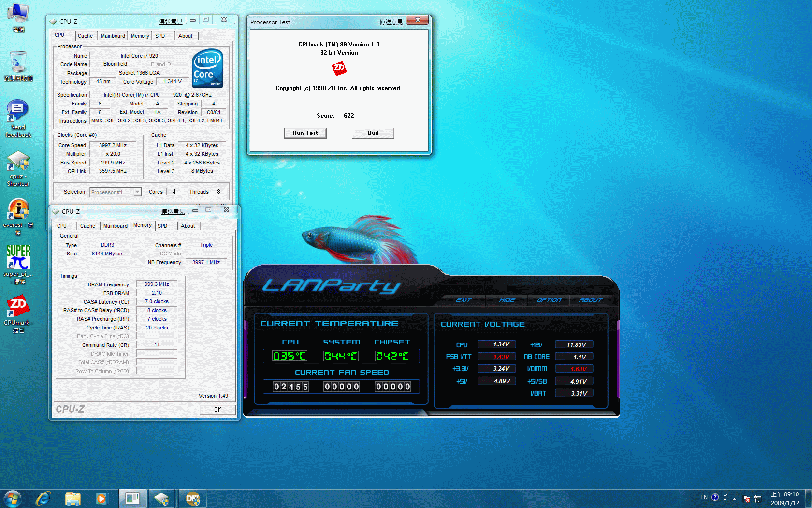Click the SYSTEM temperature readout 044°C

click(x=341, y=356)
